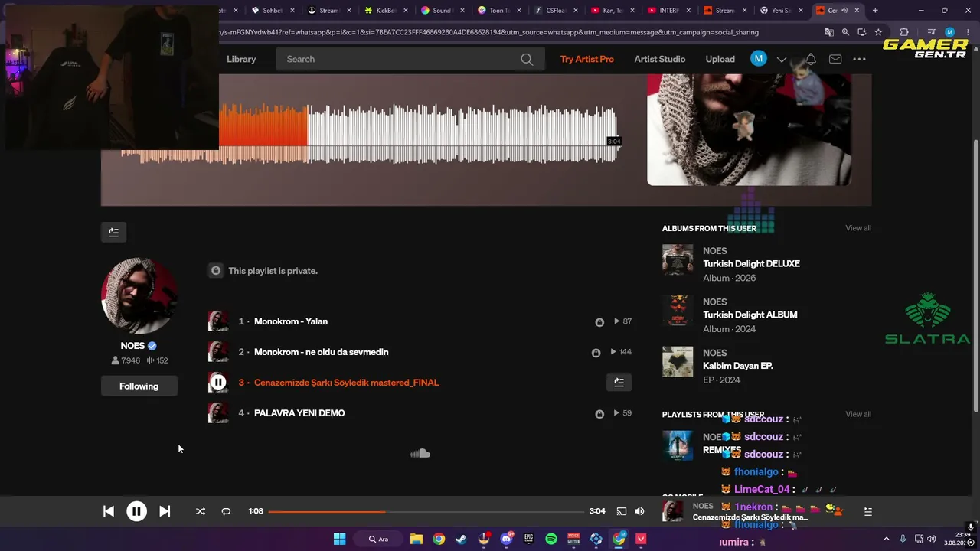Expand the profile dropdown chevron
Screen dimensions: 980x551
(782, 60)
